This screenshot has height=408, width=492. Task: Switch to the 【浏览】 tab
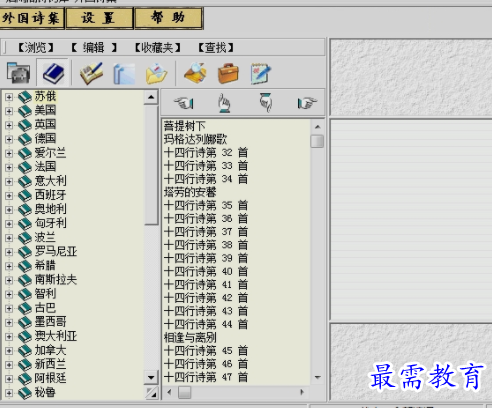(35, 48)
